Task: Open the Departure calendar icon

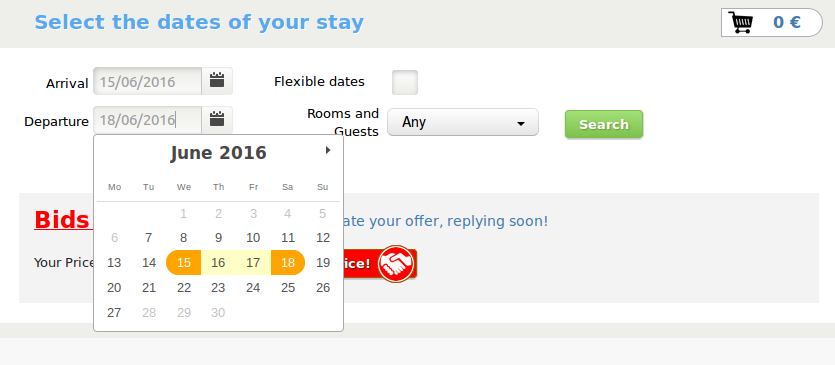Action: pos(217,119)
